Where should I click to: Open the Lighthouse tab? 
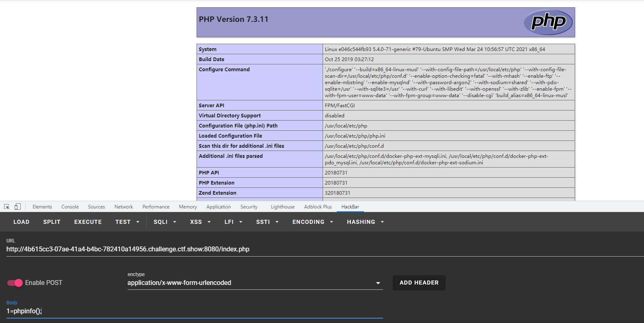282,206
